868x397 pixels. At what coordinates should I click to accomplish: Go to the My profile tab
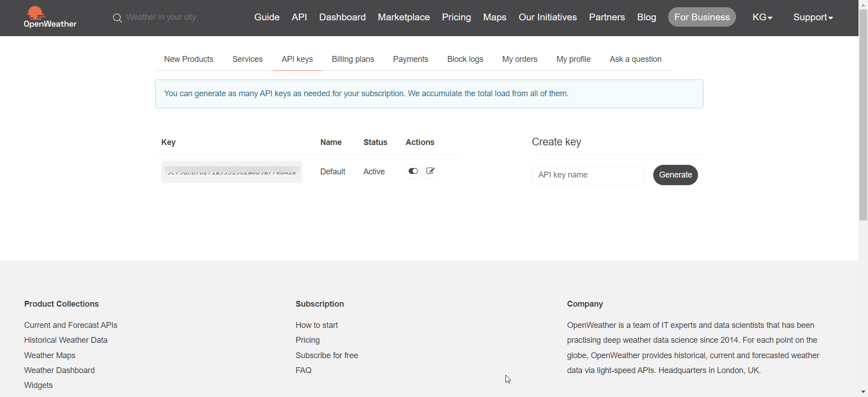pyautogui.click(x=573, y=59)
